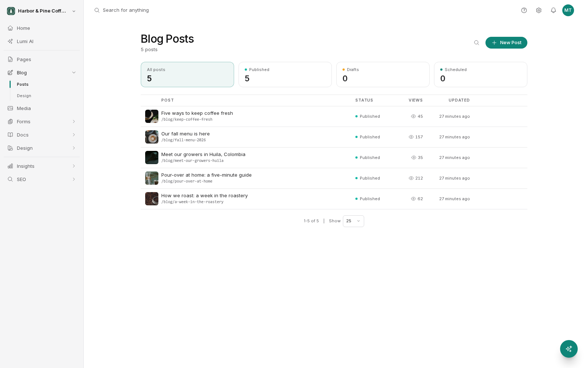Open post Our fall menu is here

point(186,134)
